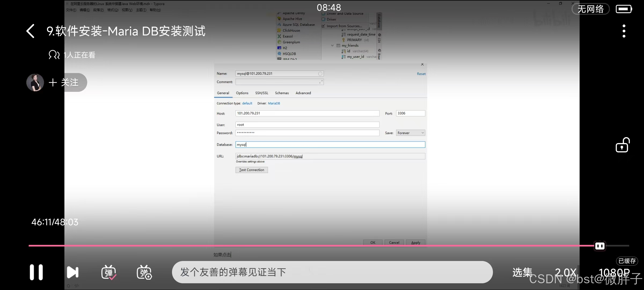
Task: Click the progress bar playhead
Action: click(x=600, y=246)
